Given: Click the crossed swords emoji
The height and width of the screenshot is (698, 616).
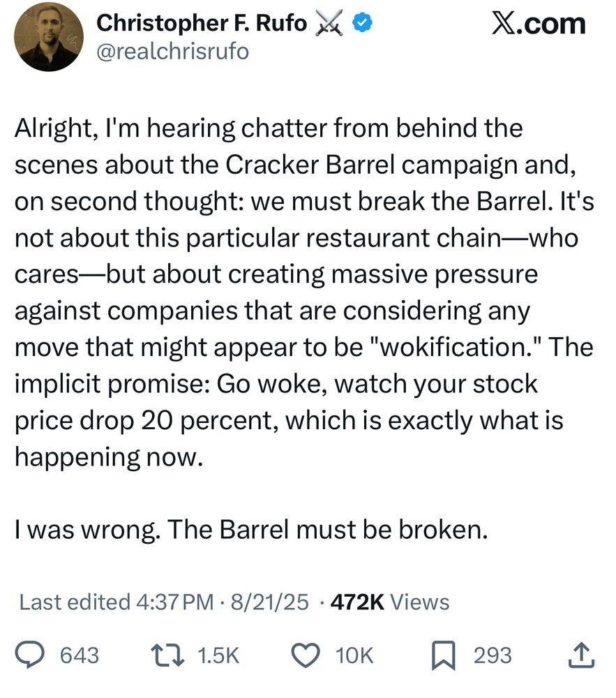Looking at the screenshot, I should pos(331,23).
